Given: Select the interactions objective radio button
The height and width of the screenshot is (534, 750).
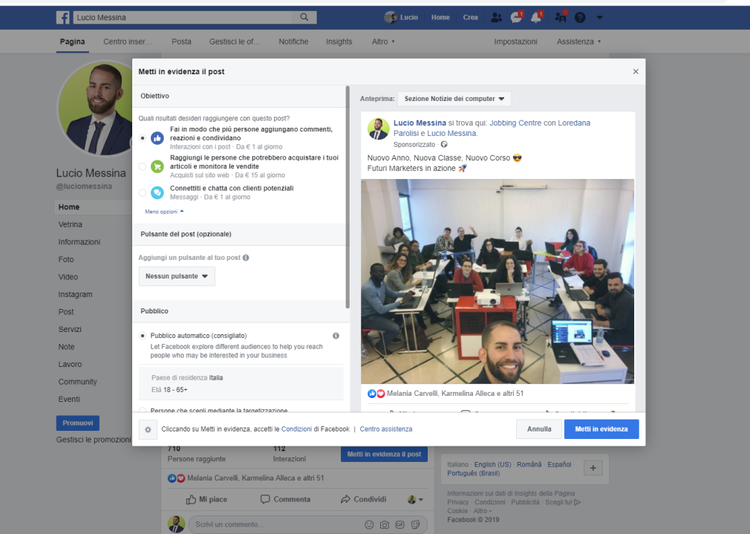Looking at the screenshot, I should 143,138.
